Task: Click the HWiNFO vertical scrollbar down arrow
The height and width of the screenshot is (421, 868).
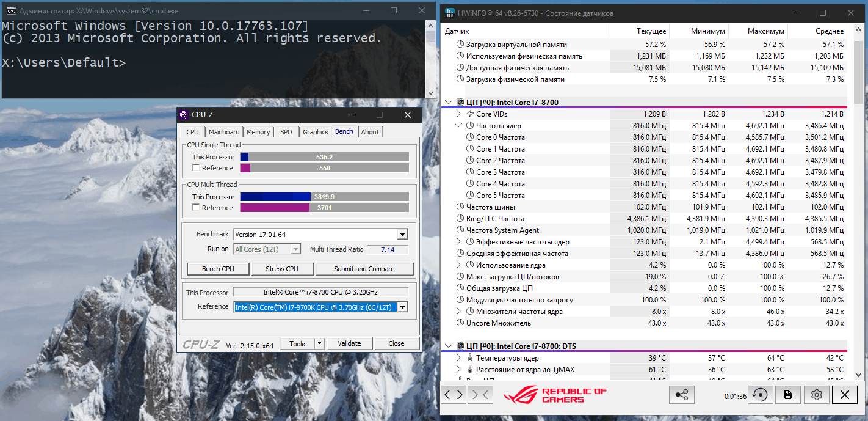Action: click(x=859, y=375)
